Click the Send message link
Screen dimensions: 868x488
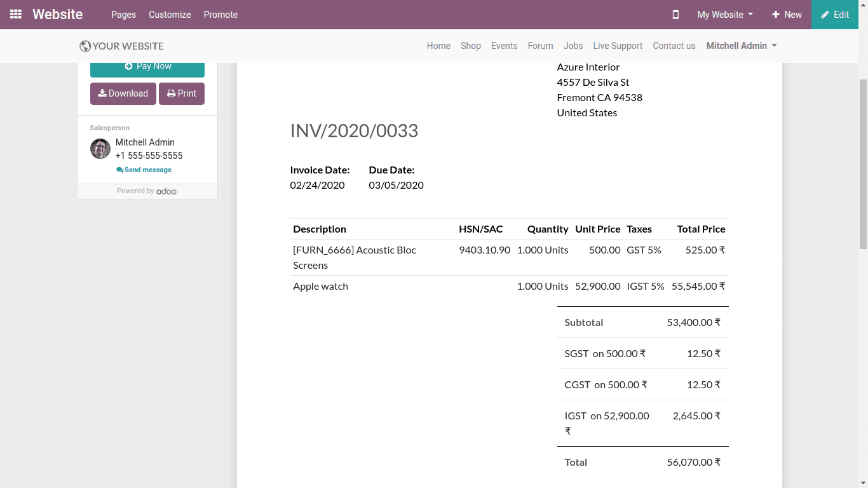coord(144,170)
